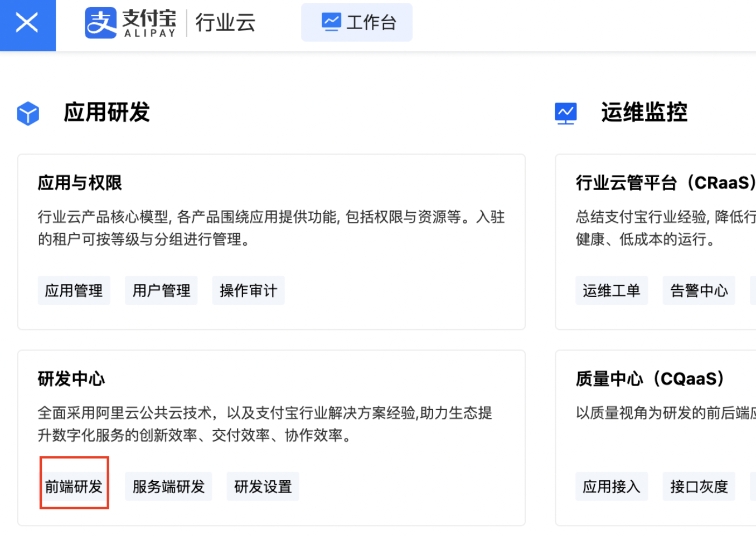
Task: Click the Alipay logo icon
Action: (100, 22)
